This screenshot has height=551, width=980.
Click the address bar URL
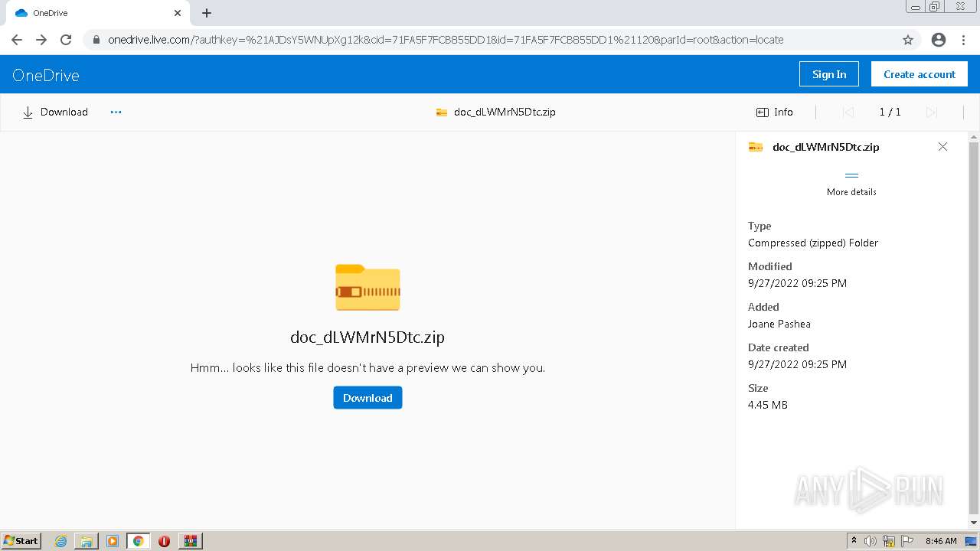click(446, 40)
